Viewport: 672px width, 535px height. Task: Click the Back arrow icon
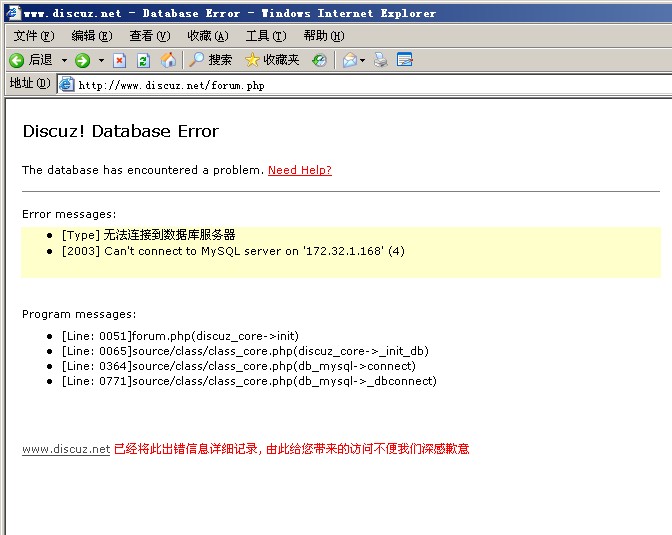(x=17, y=60)
